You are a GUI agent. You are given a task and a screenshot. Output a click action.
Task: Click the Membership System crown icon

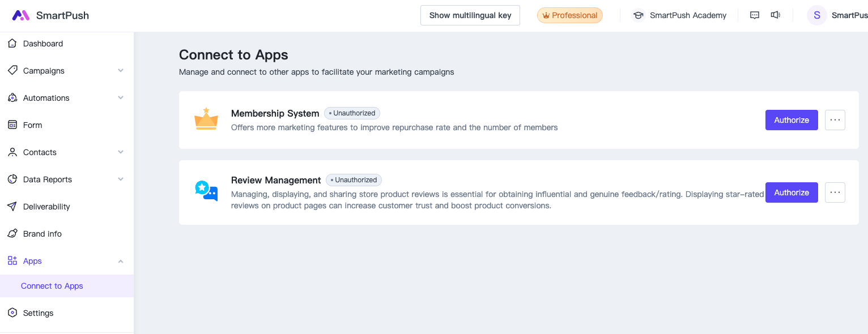(x=206, y=119)
